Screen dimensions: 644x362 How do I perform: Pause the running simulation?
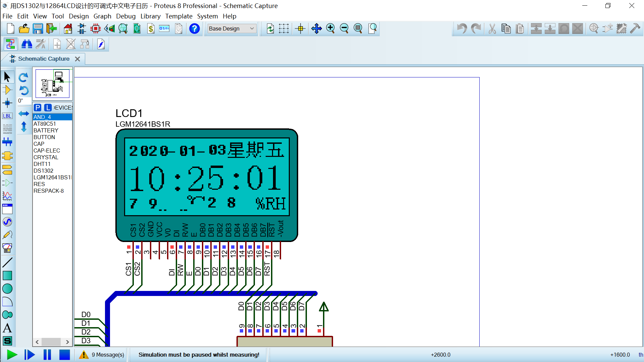[x=47, y=355]
